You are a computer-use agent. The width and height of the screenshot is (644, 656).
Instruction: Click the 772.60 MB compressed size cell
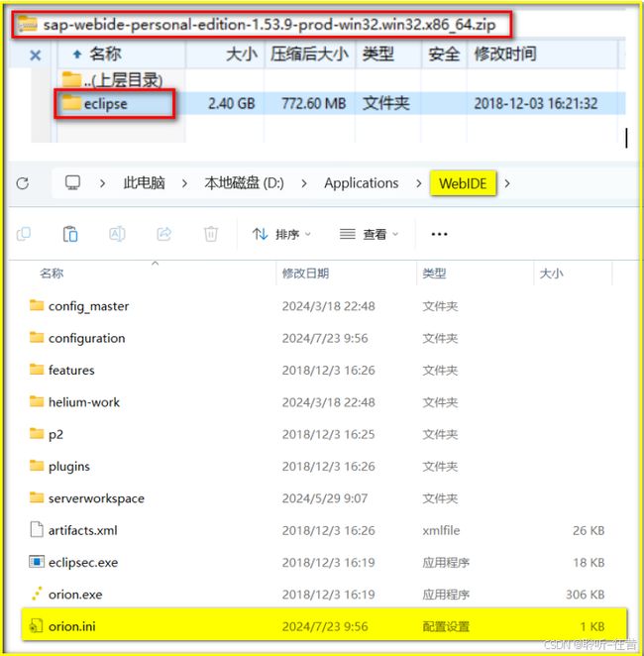(x=313, y=103)
